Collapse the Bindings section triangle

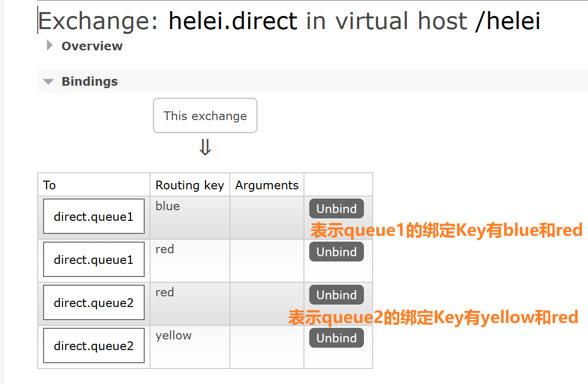click(x=48, y=82)
